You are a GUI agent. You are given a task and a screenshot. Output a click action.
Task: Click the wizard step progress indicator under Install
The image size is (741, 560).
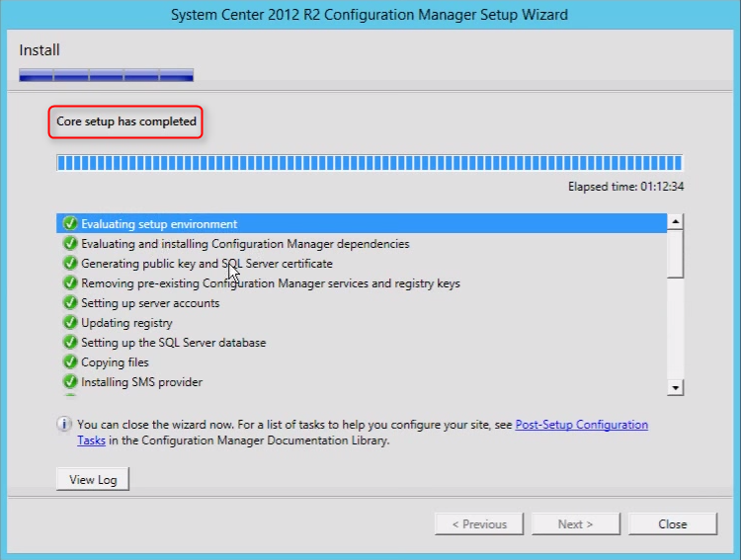pos(107,75)
